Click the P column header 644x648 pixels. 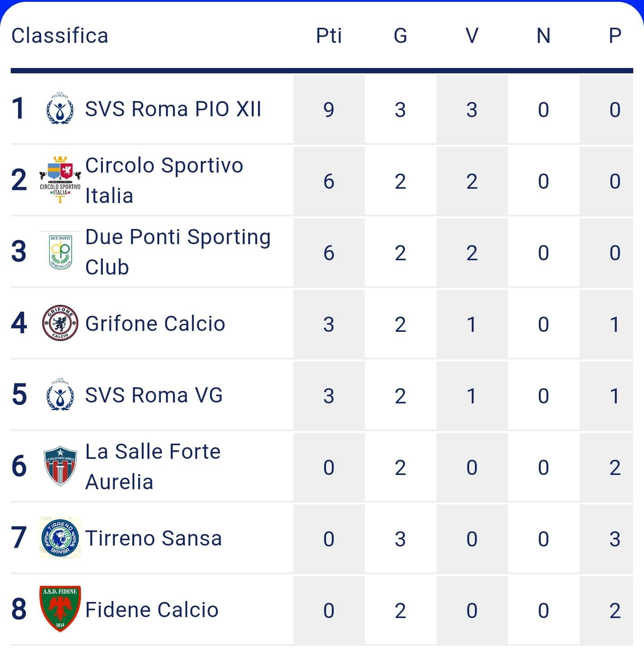click(615, 36)
